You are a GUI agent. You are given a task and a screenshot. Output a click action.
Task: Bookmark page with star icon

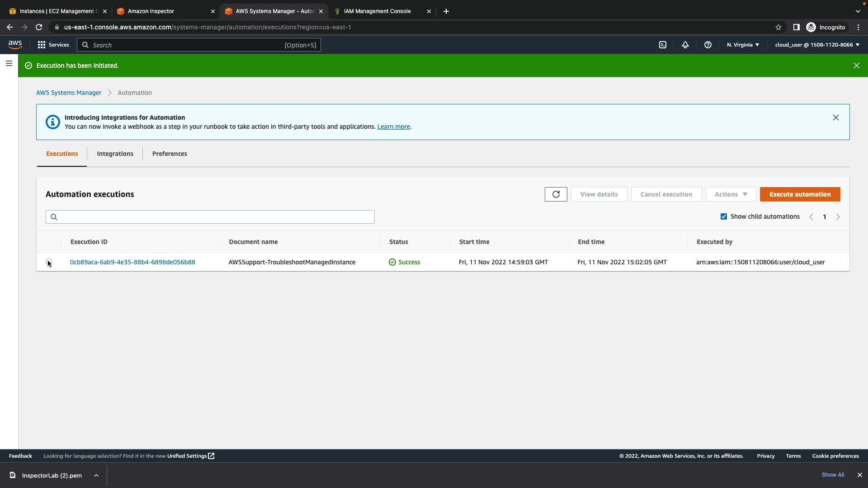[x=778, y=27]
